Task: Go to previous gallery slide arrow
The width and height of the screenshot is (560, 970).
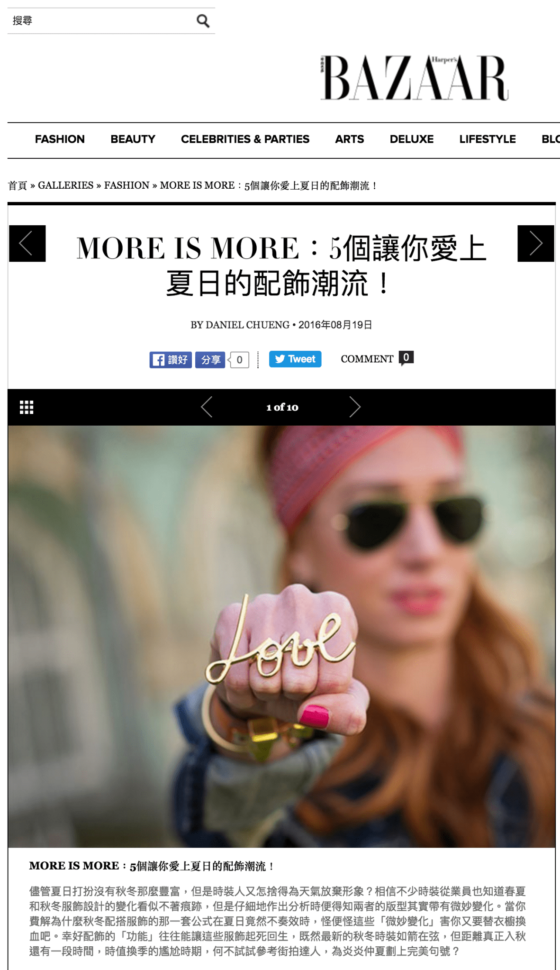Action: [x=207, y=407]
